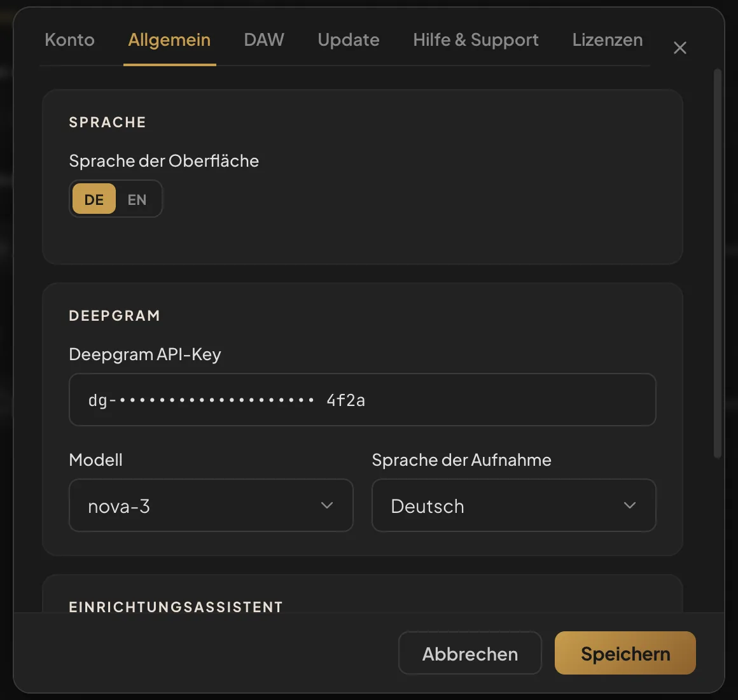Click the SPRACHE section heading
Image resolution: width=738 pixels, height=700 pixels.
coord(108,122)
